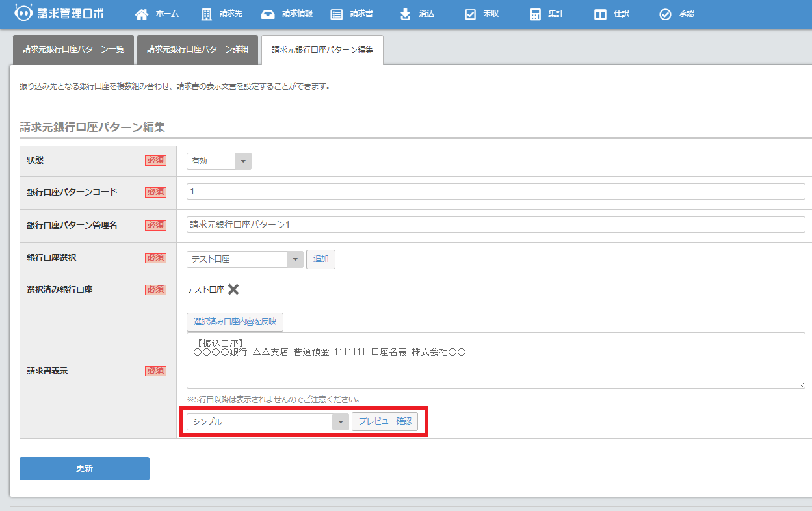Click the 選択済み口座内容を反映 button
The width and height of the screenshot is (812, 511).
[235, 322]
